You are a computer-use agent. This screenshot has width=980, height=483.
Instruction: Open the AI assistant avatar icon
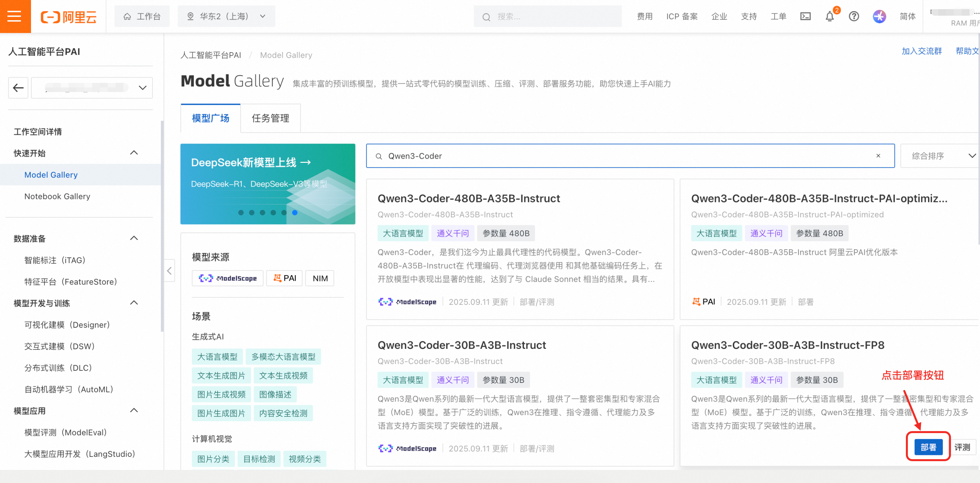point(879,16)
